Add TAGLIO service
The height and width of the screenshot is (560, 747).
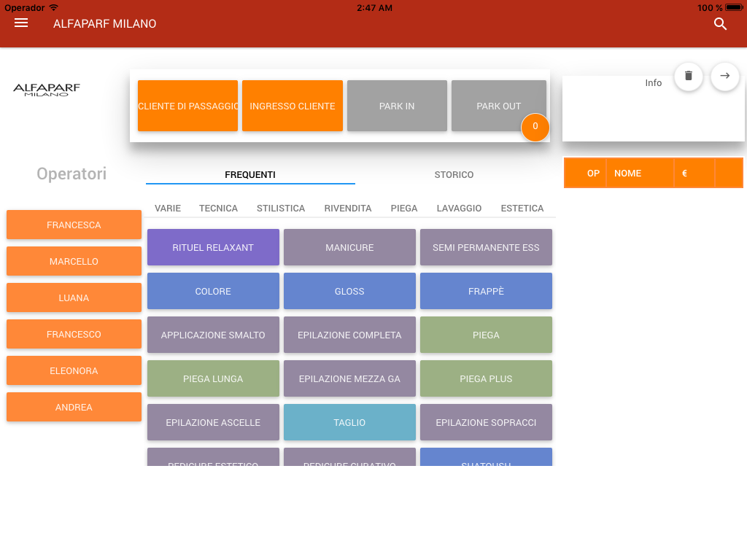click(349, 423)
